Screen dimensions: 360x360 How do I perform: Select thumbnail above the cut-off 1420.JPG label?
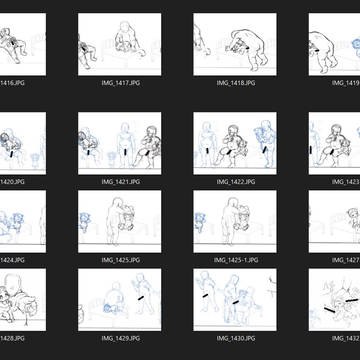[23, 143]
